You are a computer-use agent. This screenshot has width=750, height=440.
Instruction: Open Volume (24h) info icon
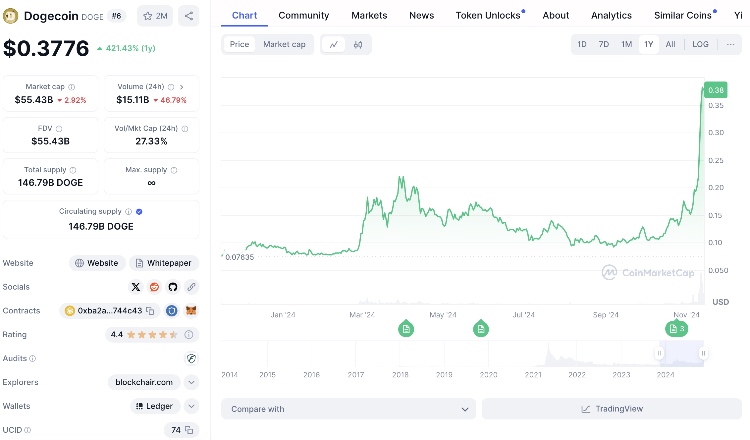point(171,87)
